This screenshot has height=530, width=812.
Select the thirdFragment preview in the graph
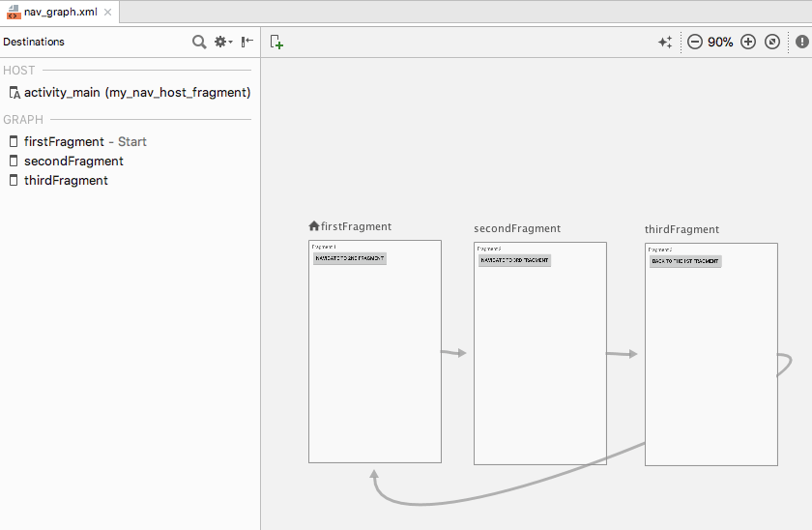point(711,354)
